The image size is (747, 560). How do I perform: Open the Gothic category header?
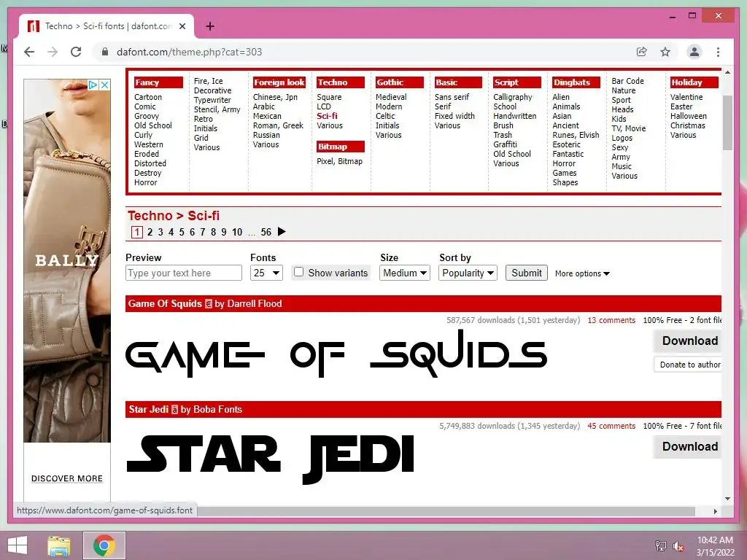click(x=399, y=82)
